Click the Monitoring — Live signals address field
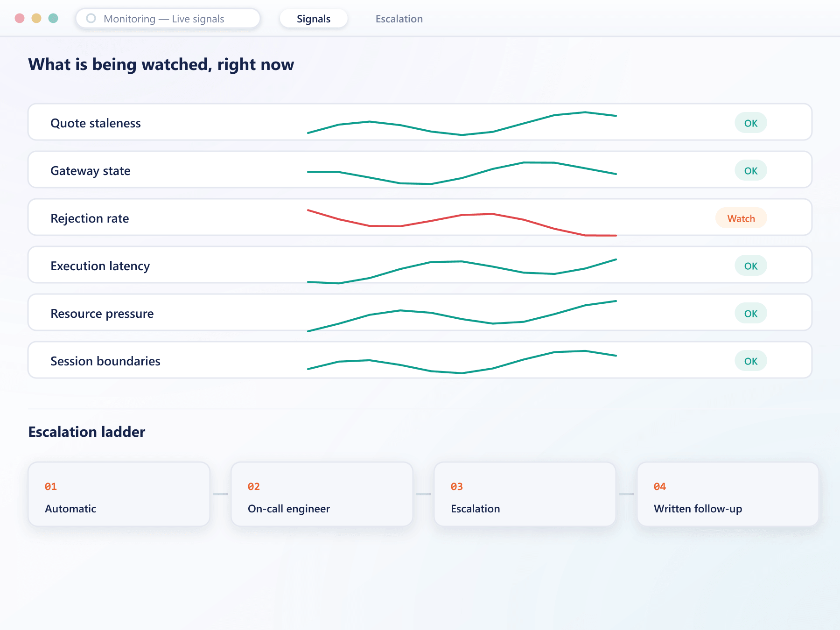This screenshot has width=840, height=630. coord(168,19)
